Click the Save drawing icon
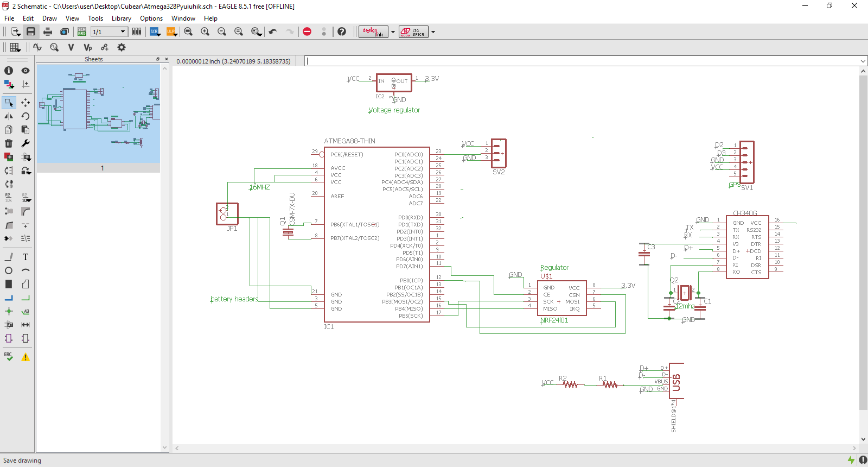Viewport: 868px width, 467px height. click(31, 32)
